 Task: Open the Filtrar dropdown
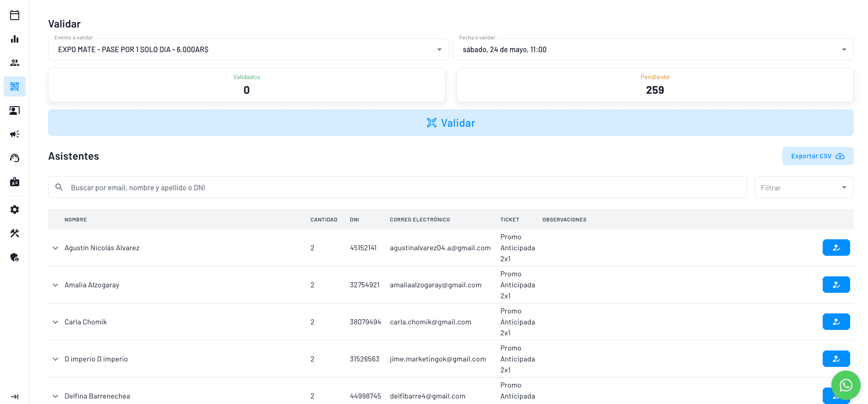[804, 187]
